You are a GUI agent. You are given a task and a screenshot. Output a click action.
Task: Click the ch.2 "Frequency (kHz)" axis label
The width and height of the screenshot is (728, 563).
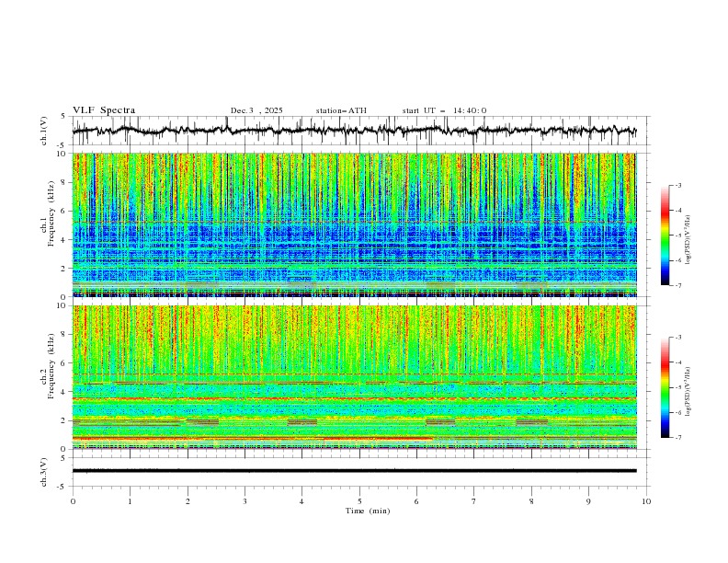pyautogui.click(x=51, y=365)
